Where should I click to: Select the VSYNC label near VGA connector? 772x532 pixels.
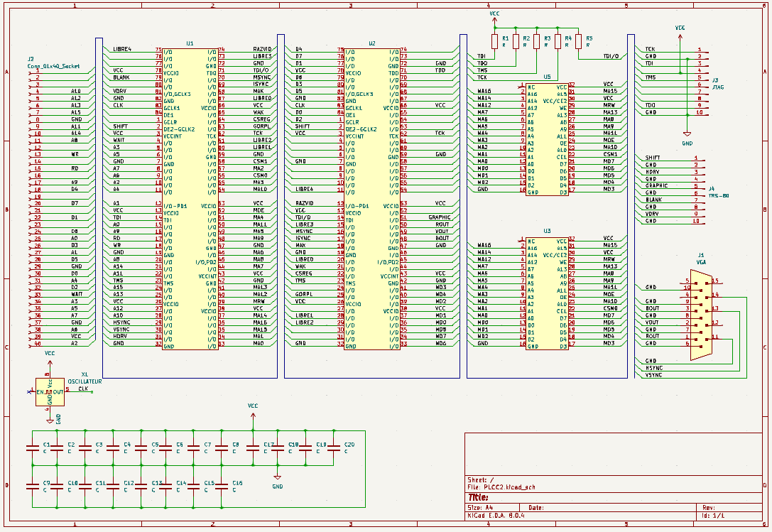click(653, 375)
